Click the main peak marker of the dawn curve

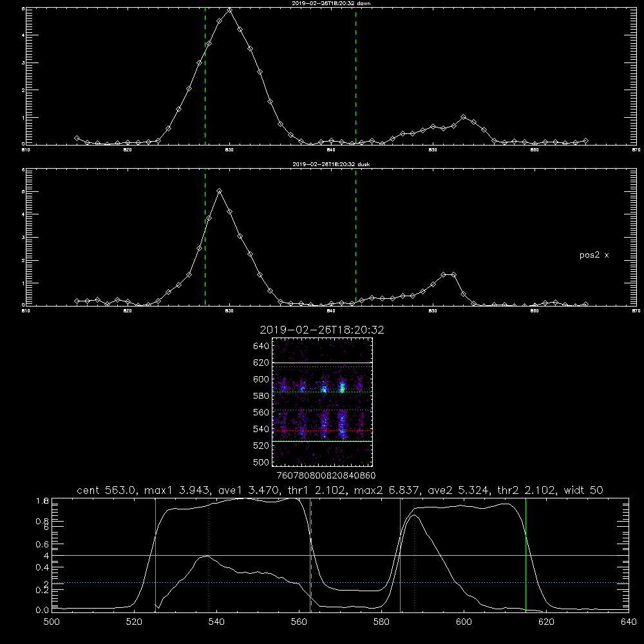point(230,10)
